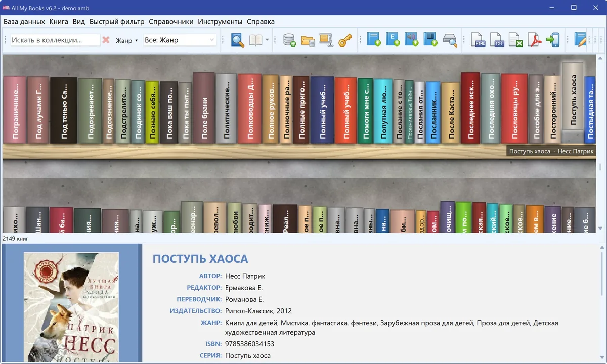
Task: Expand the book view mode arrow
Action: click(267, 40)
